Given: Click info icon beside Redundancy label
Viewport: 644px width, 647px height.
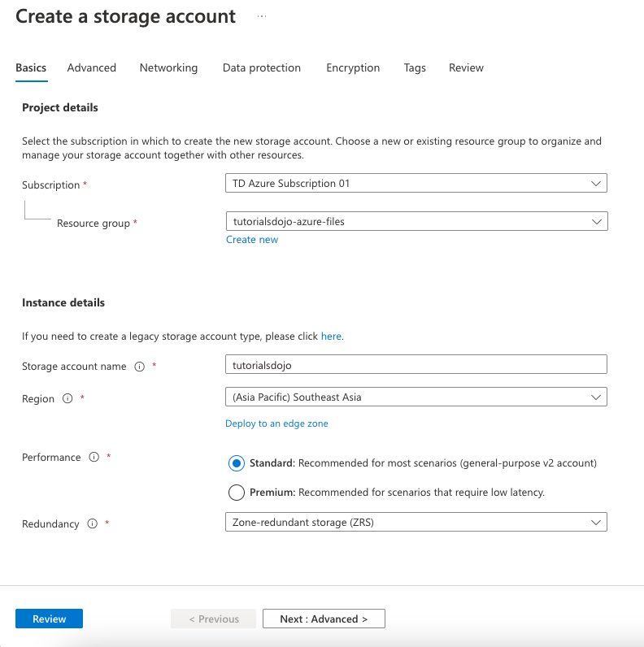Looking at the screenshot, I should (92, 524).
